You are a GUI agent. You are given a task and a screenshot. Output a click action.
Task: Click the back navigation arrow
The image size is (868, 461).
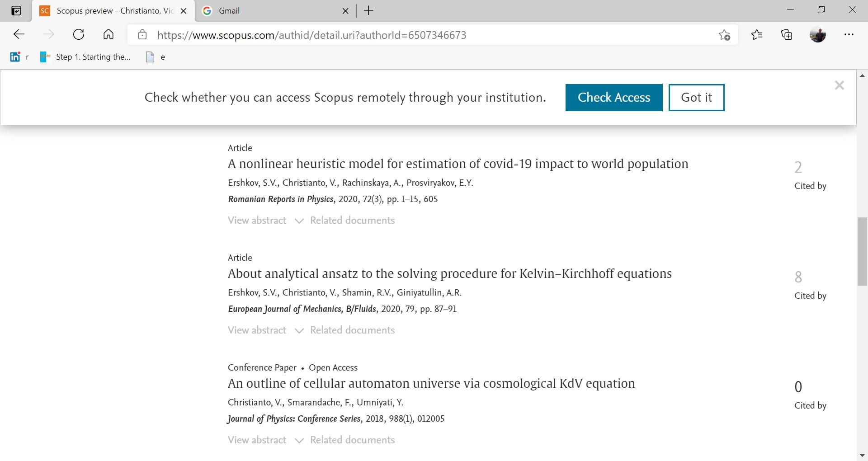click(x=19, y=34)
